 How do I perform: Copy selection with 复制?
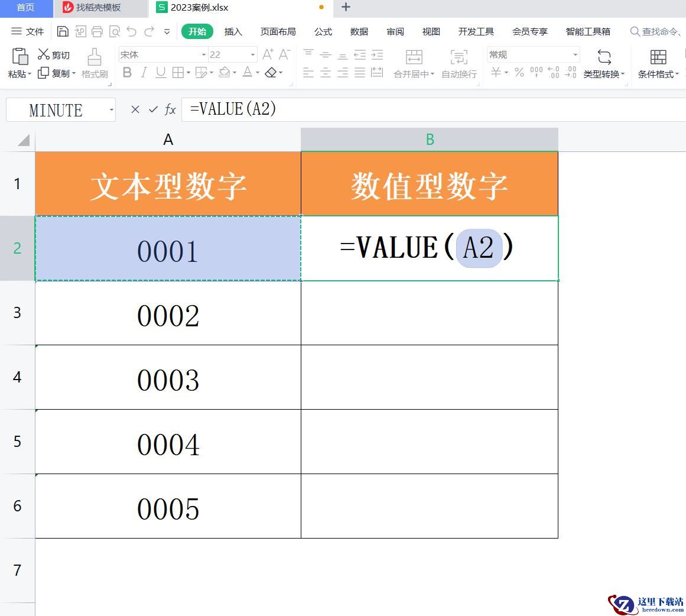click(x=54, y=73)
